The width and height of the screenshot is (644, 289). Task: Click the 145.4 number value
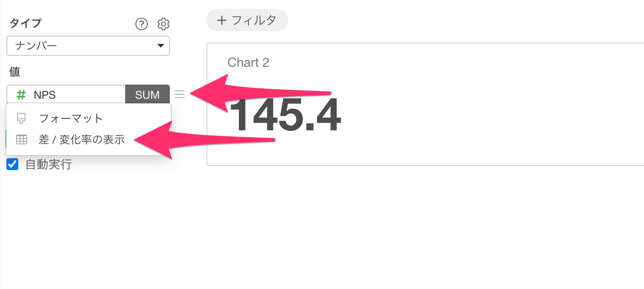pos(285,115)
